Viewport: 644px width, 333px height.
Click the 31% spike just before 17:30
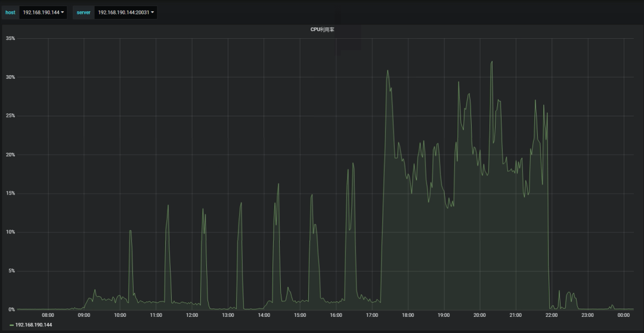(x=388, y=70)
